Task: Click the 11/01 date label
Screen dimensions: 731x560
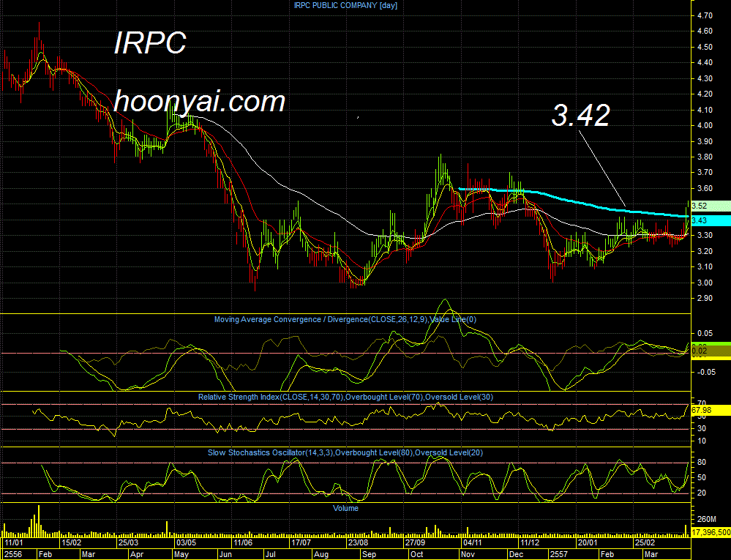Action: 14,542
